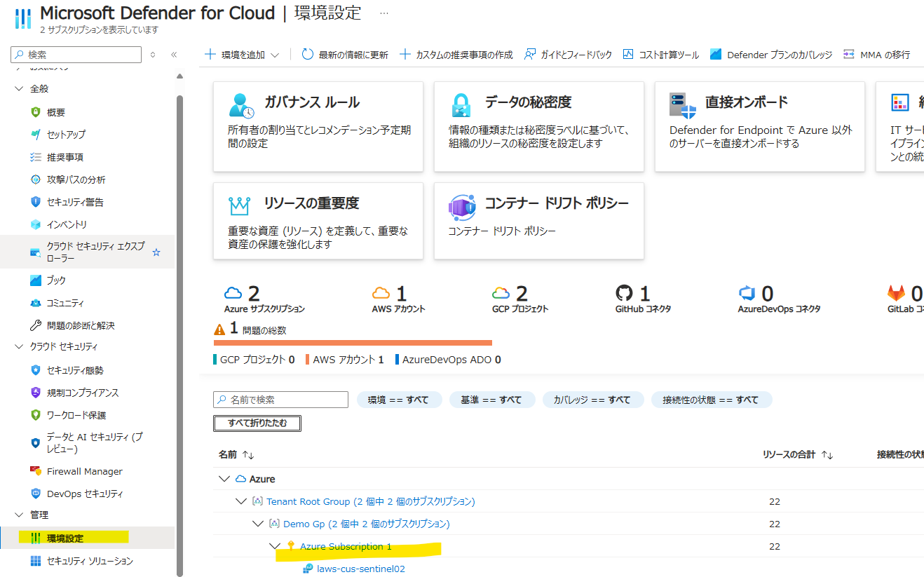
Task: Open Defender プランのカバレッジ
Action: click(x=770, y=55)
